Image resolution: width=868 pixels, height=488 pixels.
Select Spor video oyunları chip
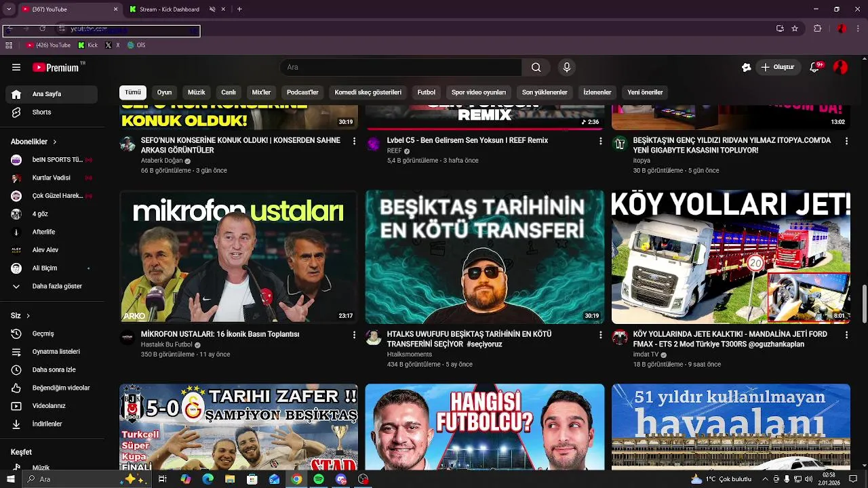click(x=479, y=92)
